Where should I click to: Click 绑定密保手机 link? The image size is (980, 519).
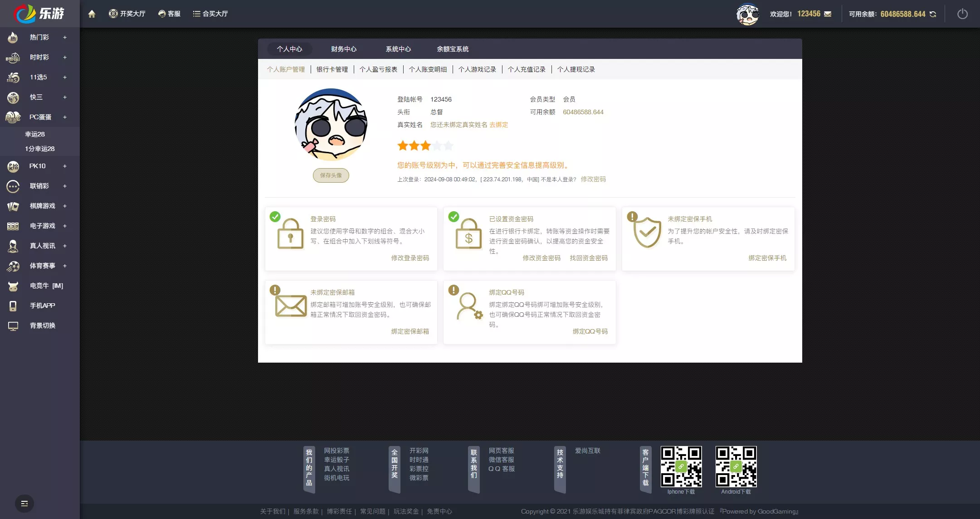(x=767, y=258)
